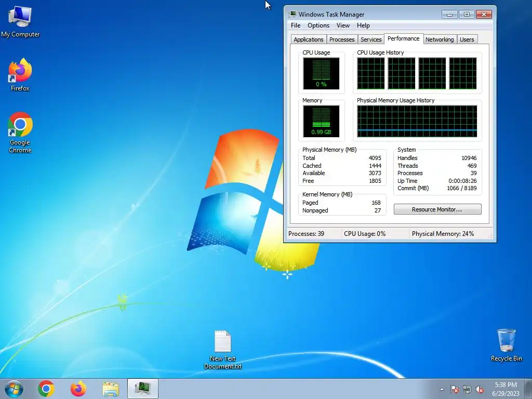The width and height of the screenshot is (532, 399).
Task: Select the Firefox desktop shortcut
Action: (20, 75)
